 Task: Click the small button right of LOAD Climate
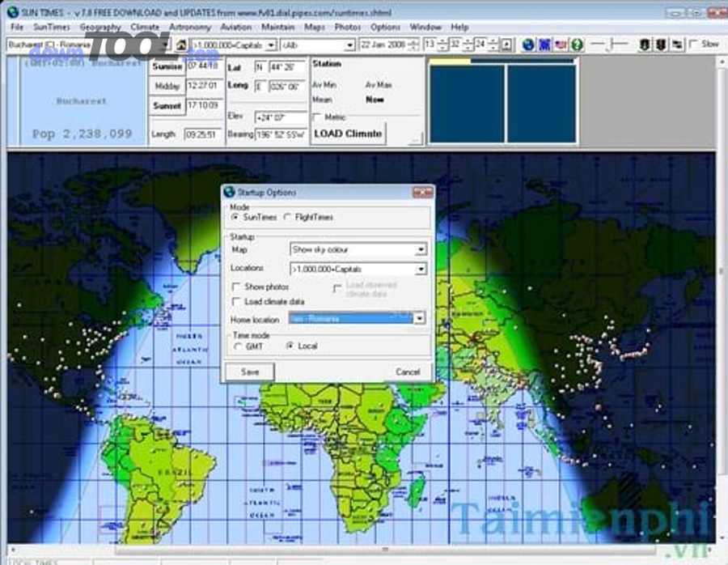(x=416, y=138)
